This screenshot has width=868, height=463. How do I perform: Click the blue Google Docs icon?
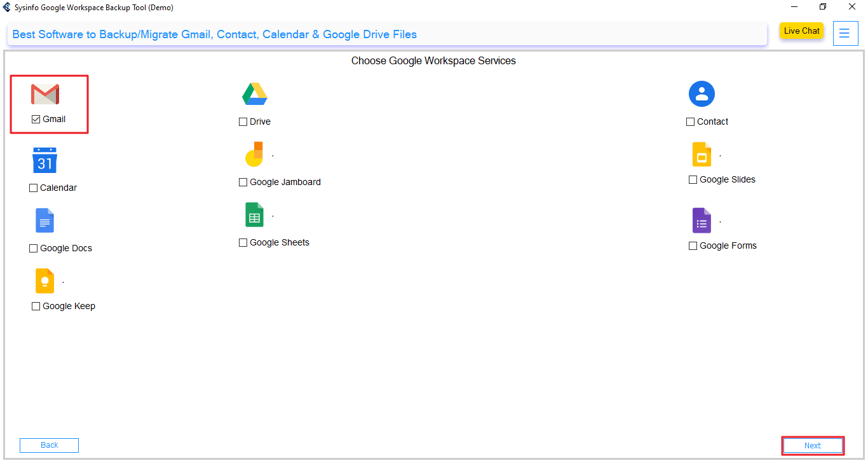44,221
